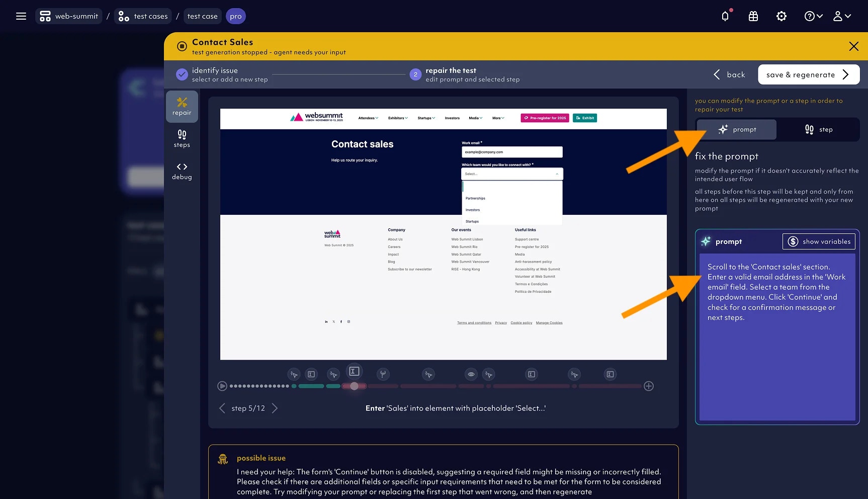Expand Media menu in site preview
This screenshot has width=868, height=499.
pos(475,118)
